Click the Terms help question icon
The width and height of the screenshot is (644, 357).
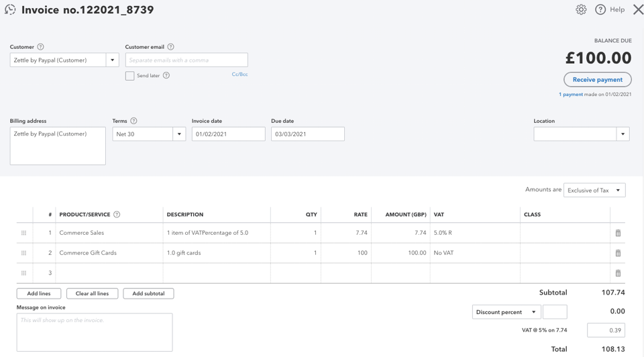tap(133, 121)
